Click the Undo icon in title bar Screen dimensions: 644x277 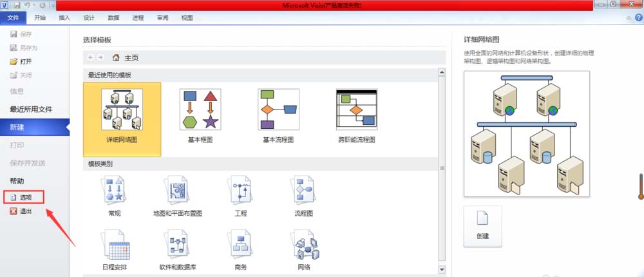point(27,5)
